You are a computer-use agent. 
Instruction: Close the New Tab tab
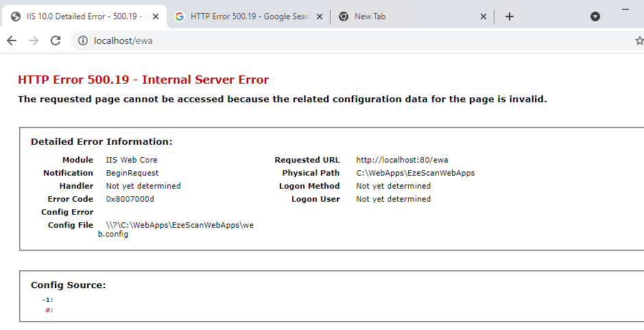pos(483,16)
